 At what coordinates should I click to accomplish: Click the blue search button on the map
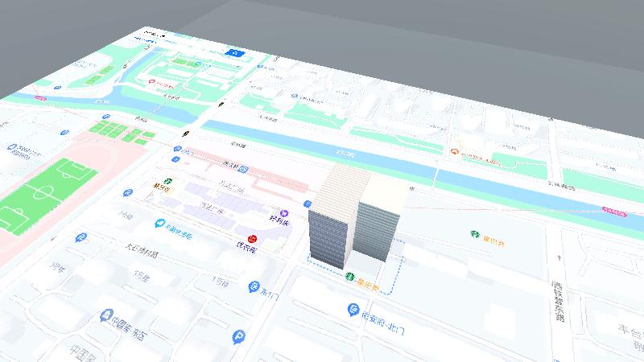point(236,52)
